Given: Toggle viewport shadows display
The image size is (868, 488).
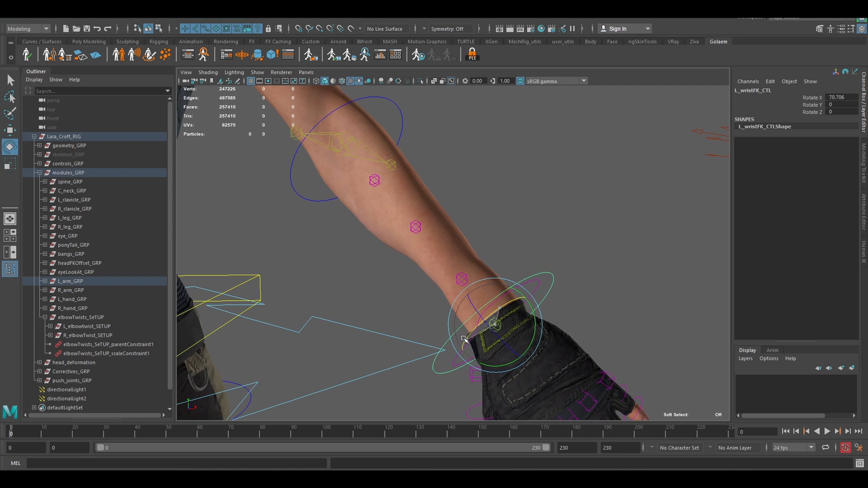Looking at the screenshot, I should pyautogui.click(x=368, y=81).
